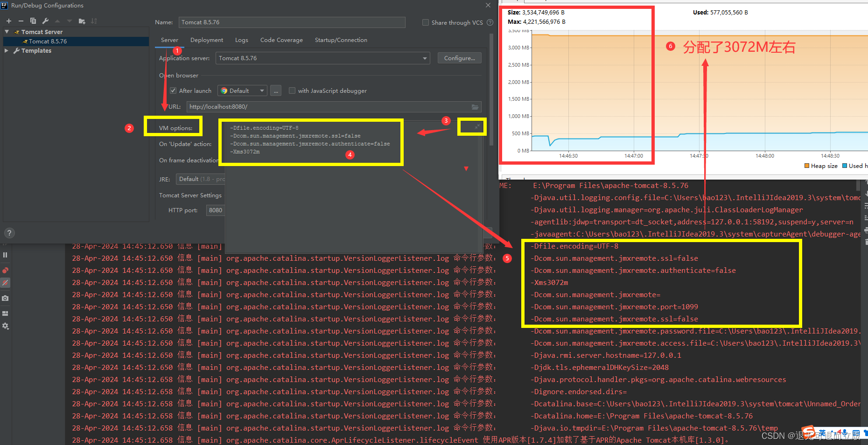Click the restore layout icon in sidebar
The height and width of the screenshot is (445, 868).
coord(5,313)
